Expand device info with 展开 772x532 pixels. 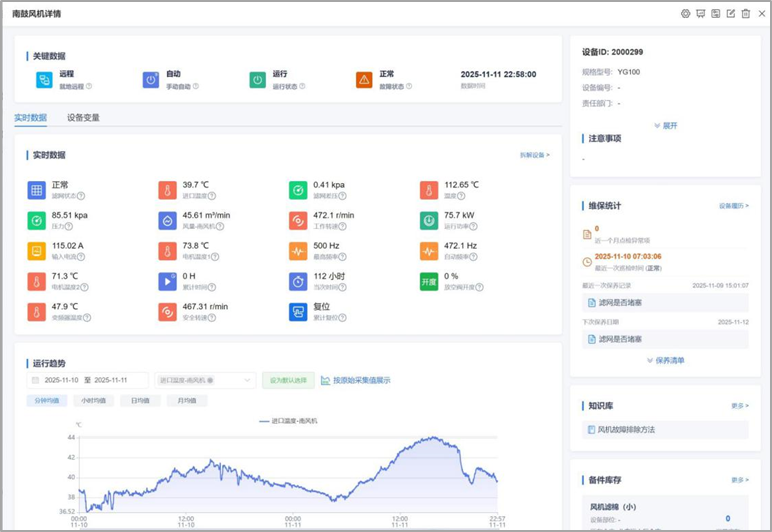pyautogui.click(x=665, y=126)
